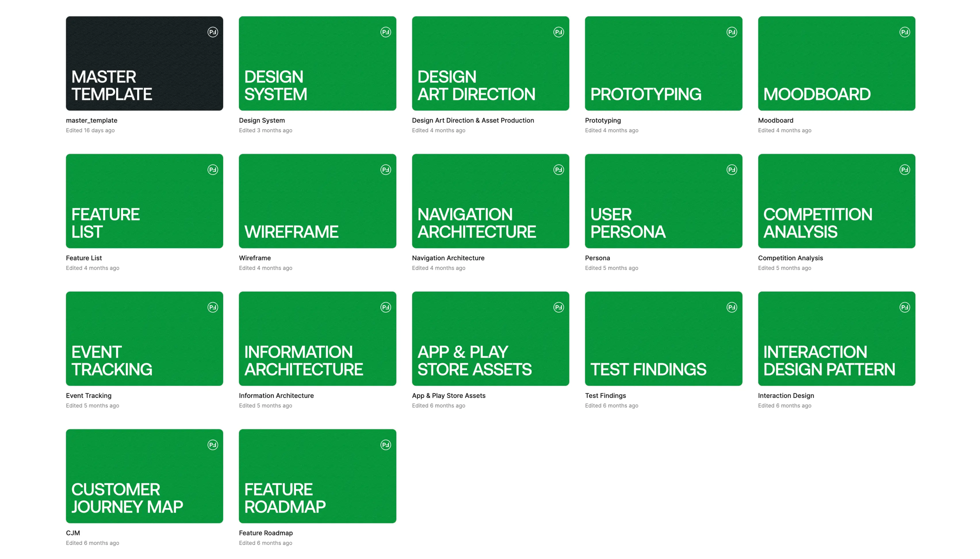
Task: Click the 'Interaction Design' file name label
Action: click(x=786, y=395)
